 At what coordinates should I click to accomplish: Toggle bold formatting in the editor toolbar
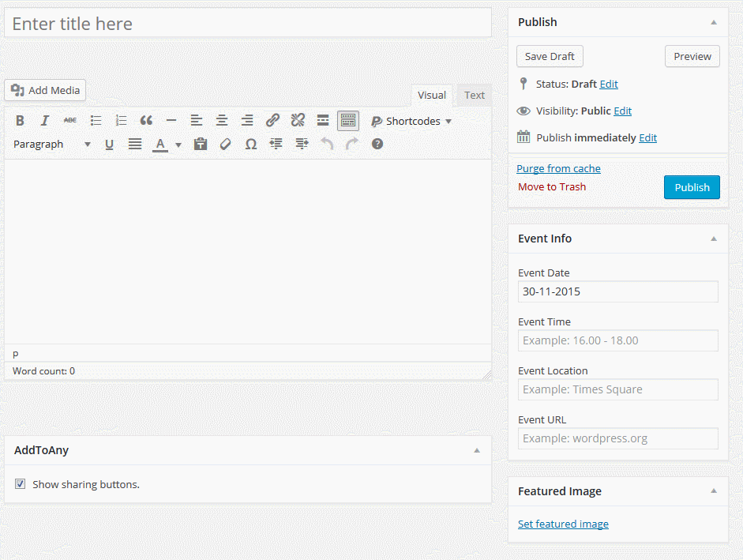20,121
